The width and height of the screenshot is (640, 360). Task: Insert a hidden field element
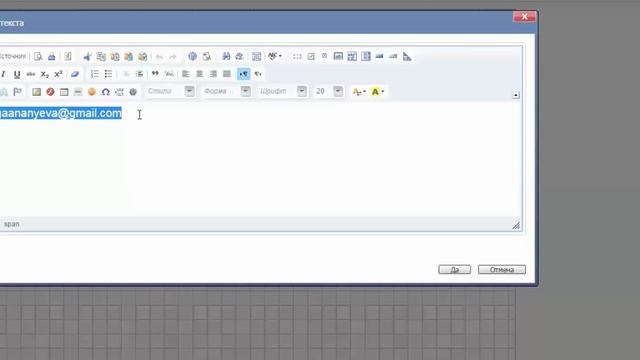tap(407, 56)
